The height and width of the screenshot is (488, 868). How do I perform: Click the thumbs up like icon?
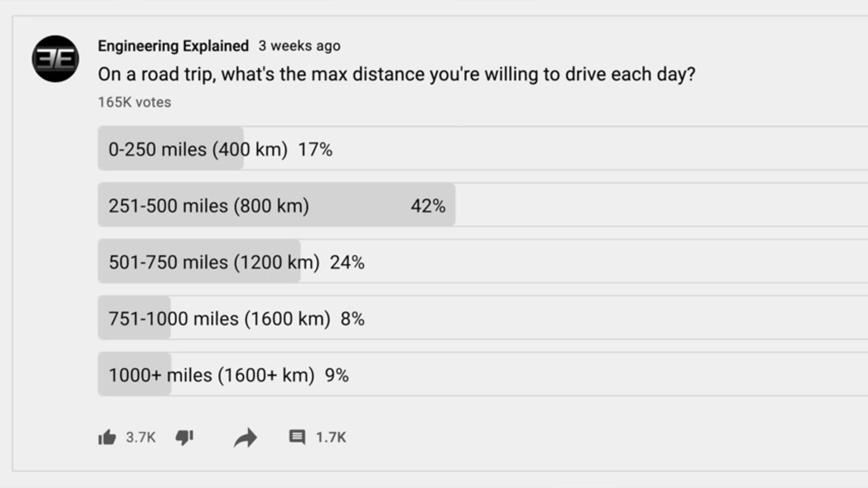pos(107,437)
